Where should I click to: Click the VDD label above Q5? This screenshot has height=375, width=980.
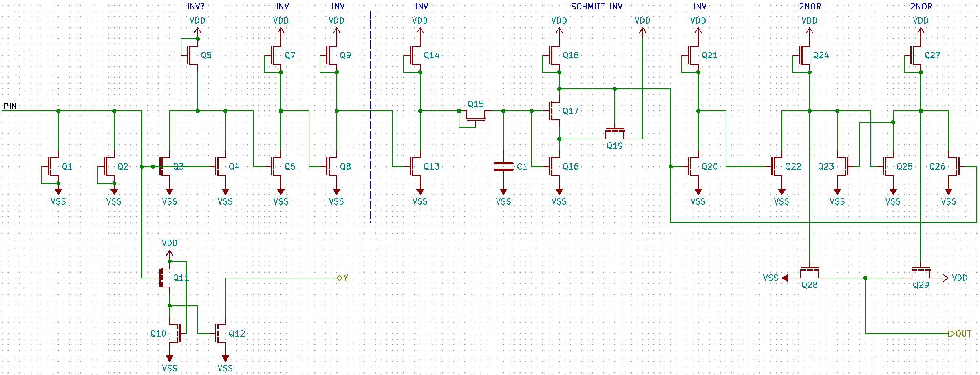[x=197, y=20]
